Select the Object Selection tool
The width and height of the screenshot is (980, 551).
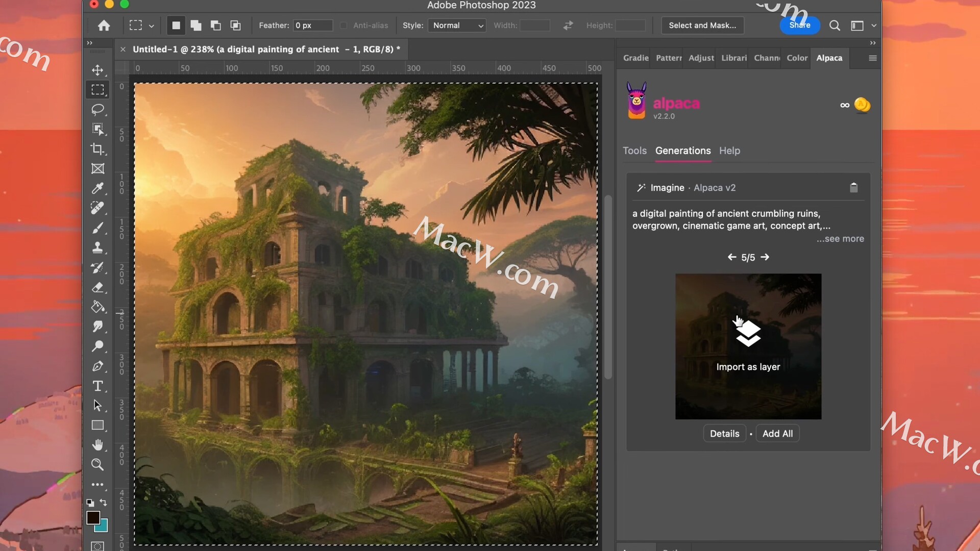click(97, 129)
